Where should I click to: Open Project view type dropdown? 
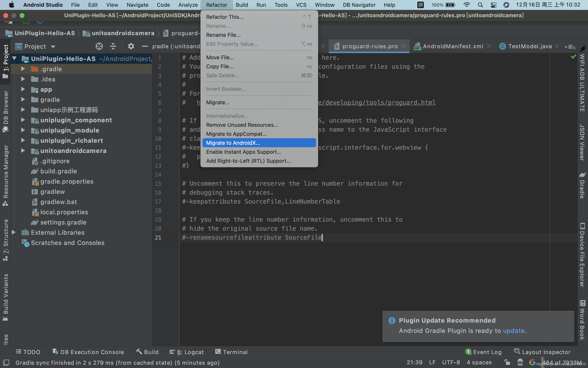[36, 46]
